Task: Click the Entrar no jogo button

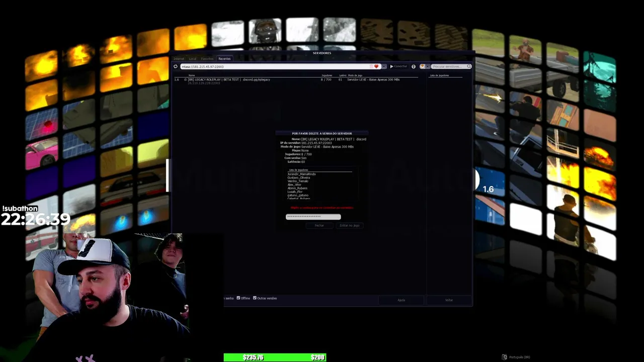Action: point(349,225)
